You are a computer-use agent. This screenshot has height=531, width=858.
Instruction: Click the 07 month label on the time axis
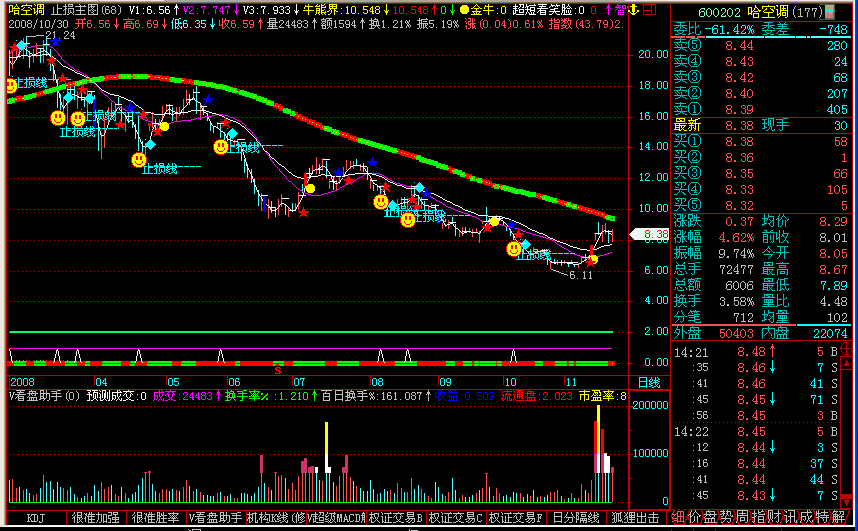[299, 382]
